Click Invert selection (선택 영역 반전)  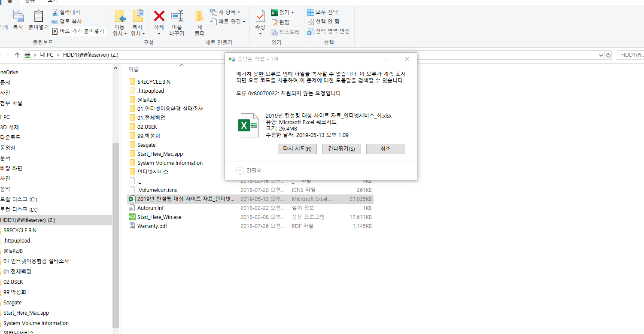pyautogui.click(x=329, y=31)
